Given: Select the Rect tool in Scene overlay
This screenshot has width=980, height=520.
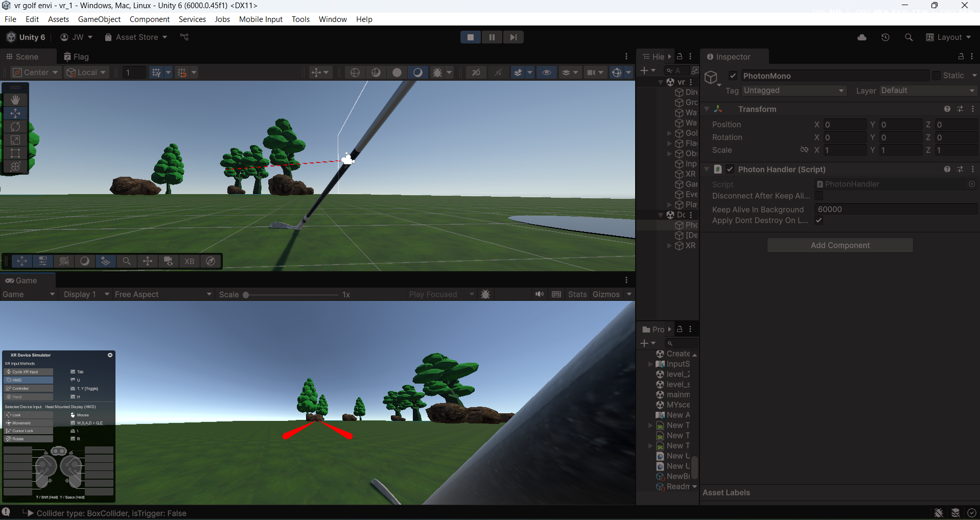Looking at the screenshot, I should click(x=15, y=153).
